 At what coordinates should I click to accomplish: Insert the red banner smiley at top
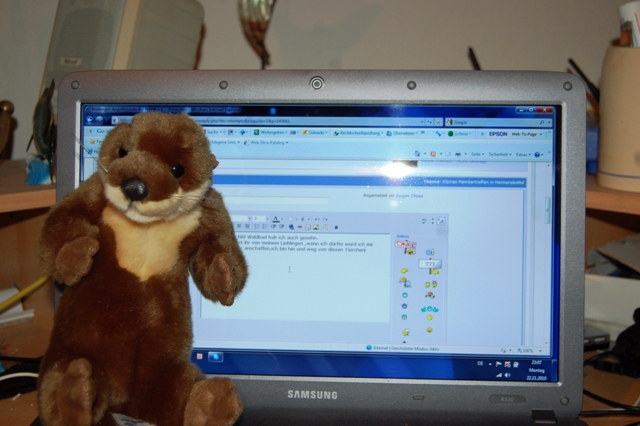(x=405, y=243)
